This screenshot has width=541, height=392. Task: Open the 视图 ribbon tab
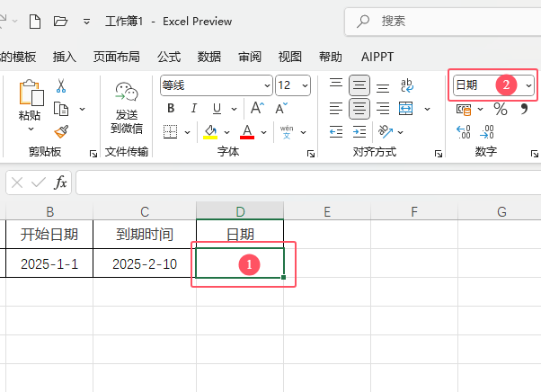click(289, 57)
